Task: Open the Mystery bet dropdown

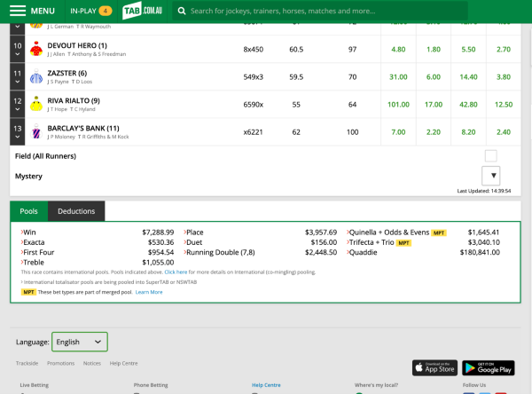Action: 490,176
